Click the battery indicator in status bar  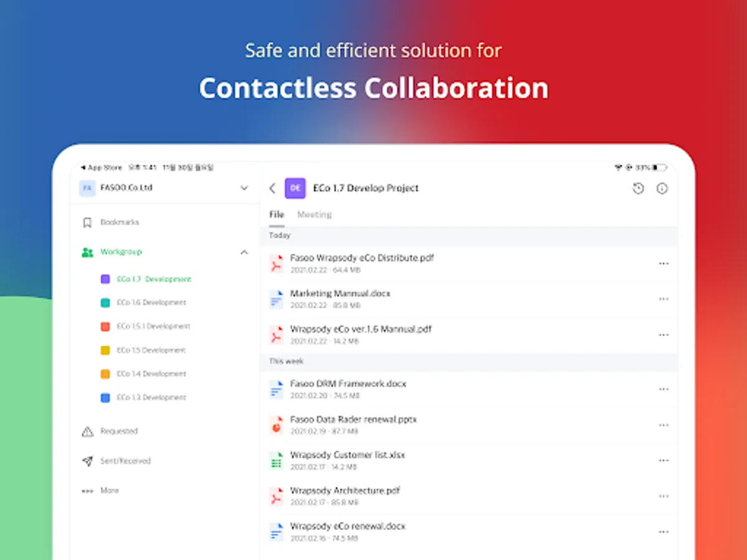click(x=659, y=167)
